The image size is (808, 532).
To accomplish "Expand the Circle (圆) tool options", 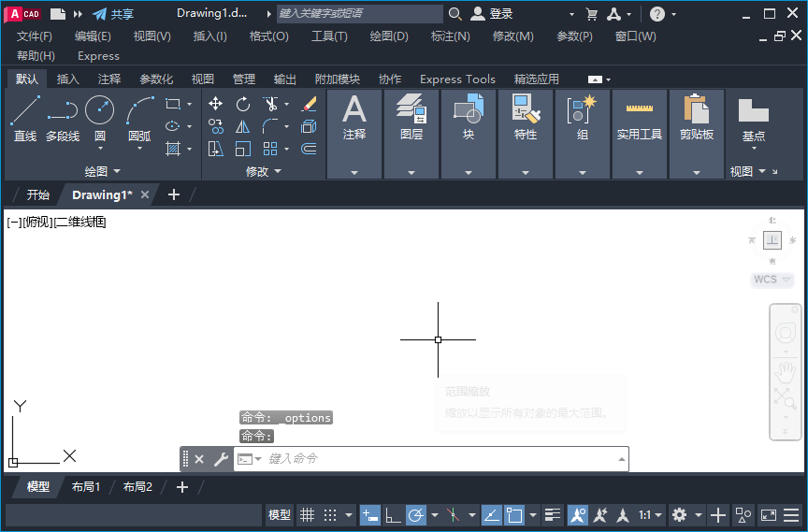I will (100, 149).
